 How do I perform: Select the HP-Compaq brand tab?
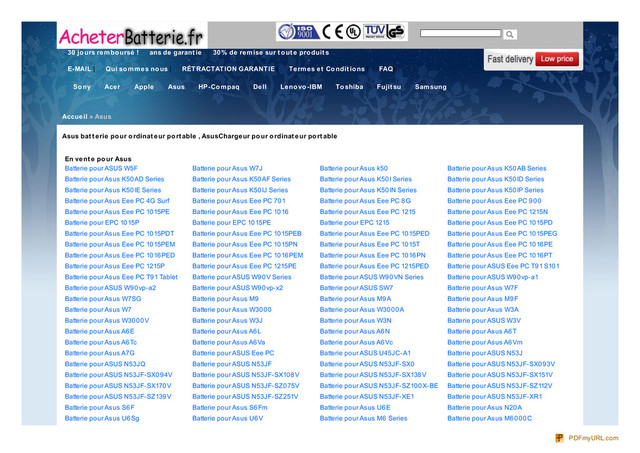(218, 87)
